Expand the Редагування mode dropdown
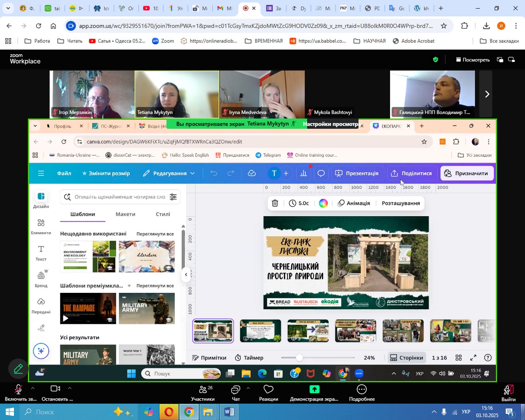Image resolution: width=525 pixels, height=420 pixels. pyautogui.click(x=169, y=173)
